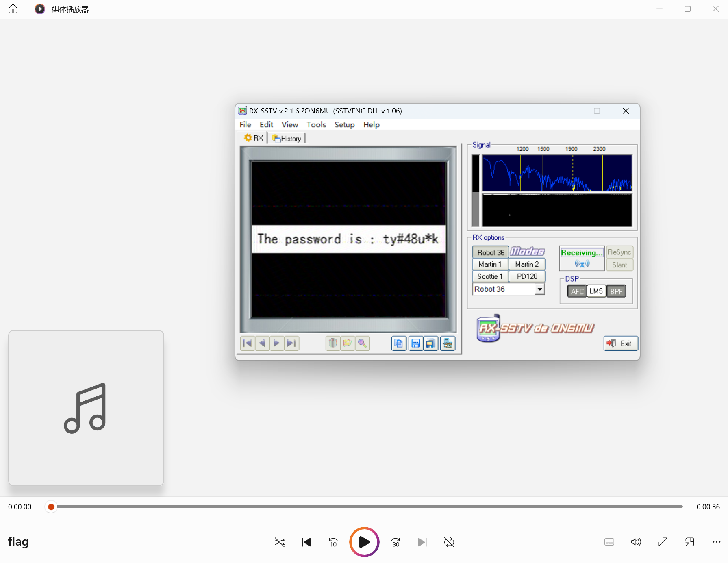Image resolution: width=728 pixels, height=563 pixels.
Task: Click the media player home icon
Action: pyautogui.click(x=13, y=9)
